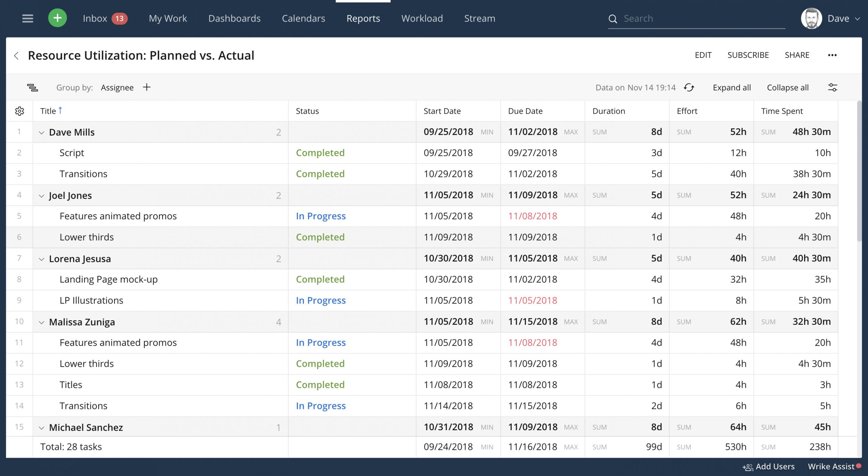868x476 pixels.
Task: Open the Workload tab
Action: pos(422,18)
